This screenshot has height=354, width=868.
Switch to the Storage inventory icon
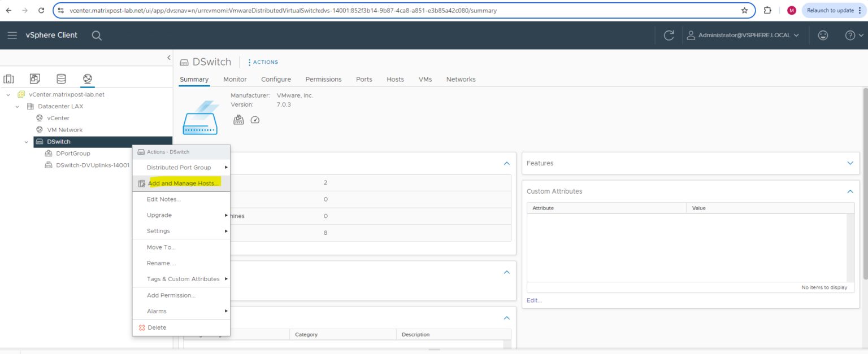[61, 78]
